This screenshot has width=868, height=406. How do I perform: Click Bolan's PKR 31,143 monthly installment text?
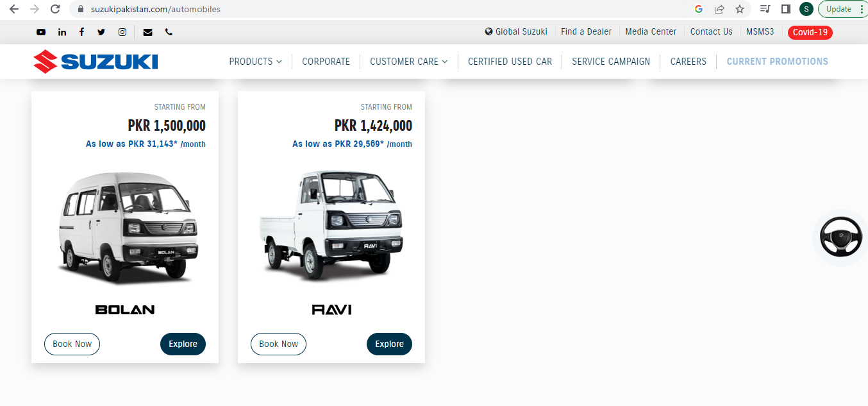pyautogui.click(x=146, y=144)
